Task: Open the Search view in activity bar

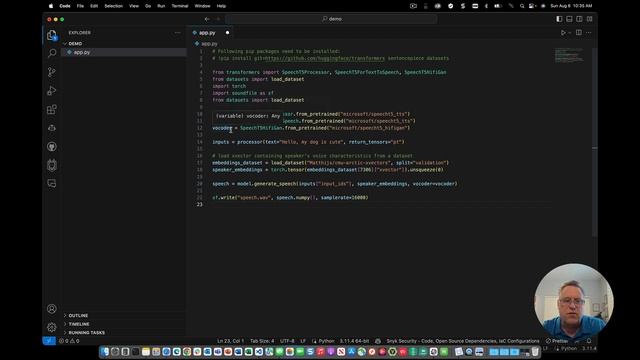Action: point(52,53)
